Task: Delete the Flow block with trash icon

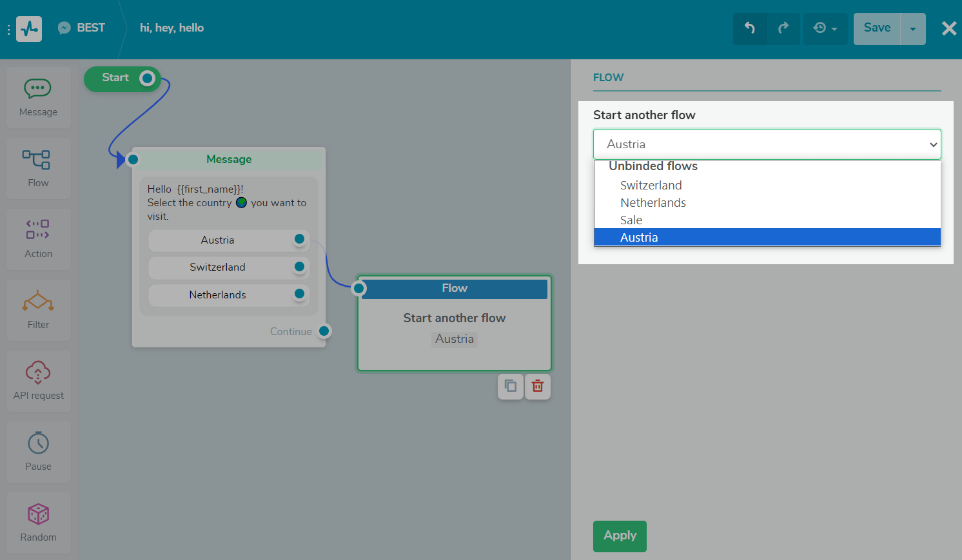Action: [538, 387]
